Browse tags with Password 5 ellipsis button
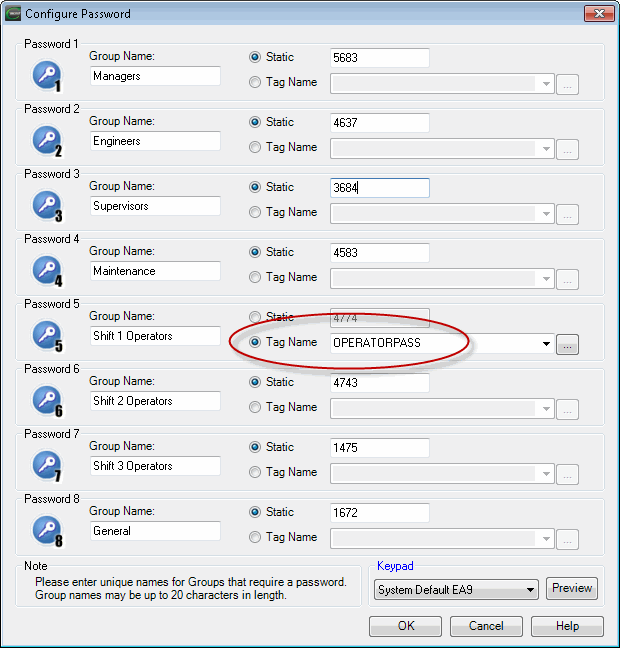Screen dimensions: 620x648 568,345
